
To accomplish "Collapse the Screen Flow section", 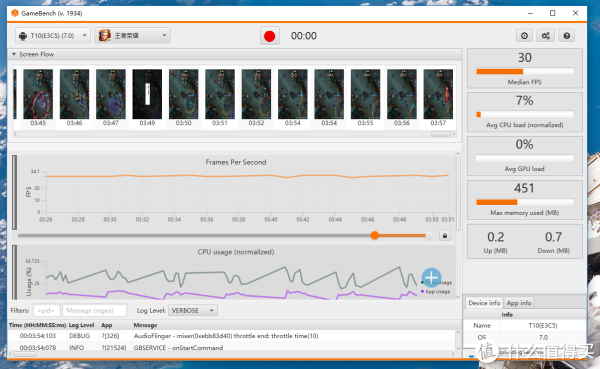I will pyautogui.click(x=14, y=54).
